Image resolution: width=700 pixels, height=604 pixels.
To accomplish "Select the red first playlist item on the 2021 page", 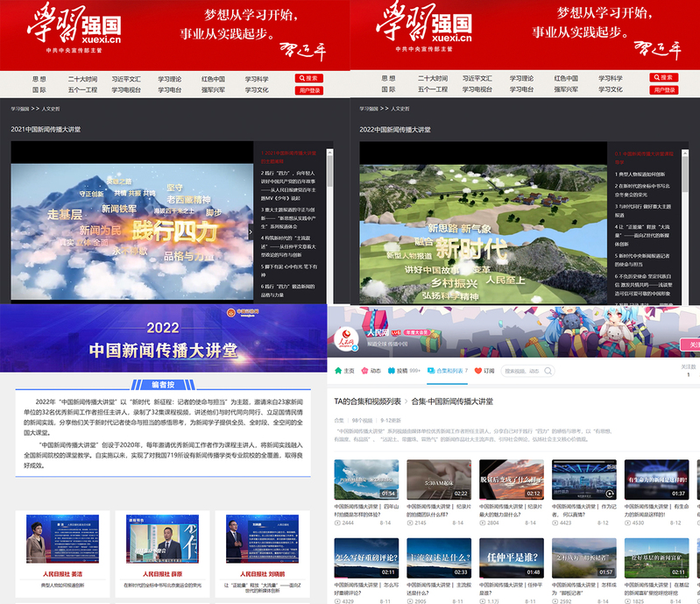I will click(289, 157).
